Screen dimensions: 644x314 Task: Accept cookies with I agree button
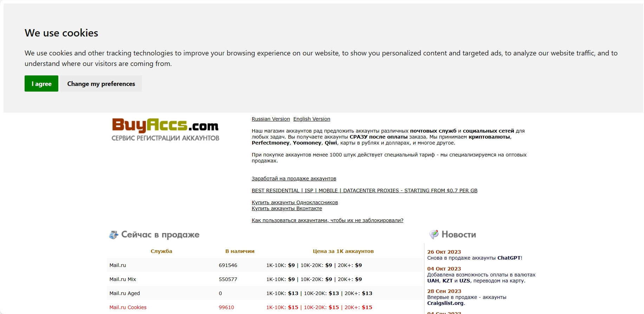[41, 83]
